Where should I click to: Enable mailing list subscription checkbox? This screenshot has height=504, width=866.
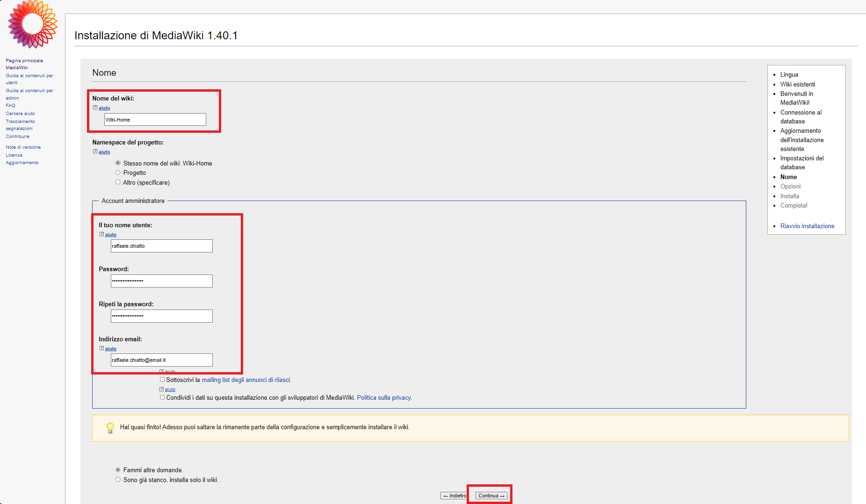point(162,380)
